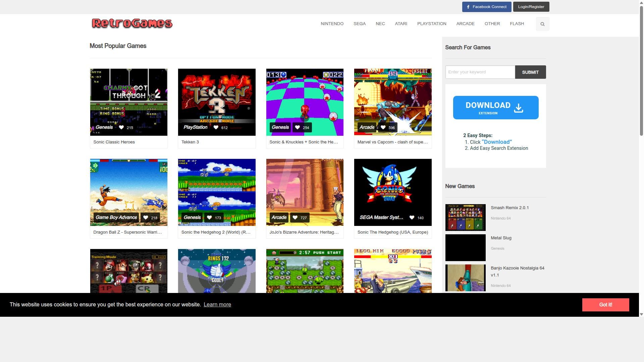Image resolution: width=644 pixels, height=362 pixels.
Task: Click heart icon on Dragon Ball Z card
Action: point(146,218)
